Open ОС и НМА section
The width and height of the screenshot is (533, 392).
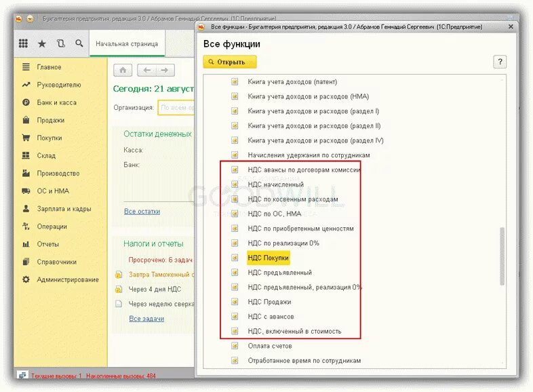click(53, 191)
